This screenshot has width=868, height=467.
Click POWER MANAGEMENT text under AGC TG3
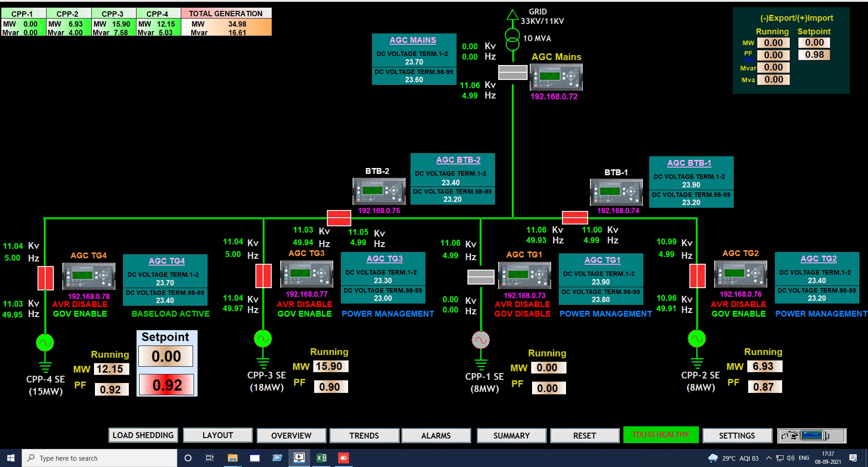387,314
